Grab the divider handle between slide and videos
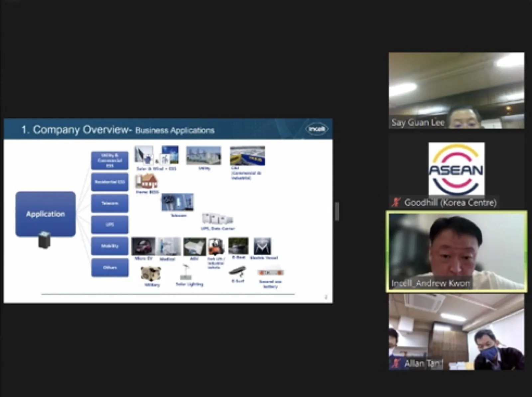Image resolution: width=532 pixels, height=397 pixels. point(337,211)
